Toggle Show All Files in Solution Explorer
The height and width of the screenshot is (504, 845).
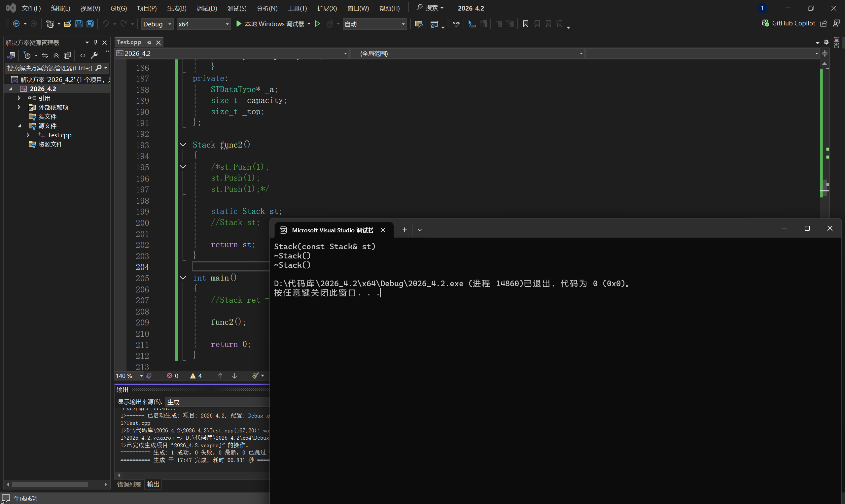pyautogui.click(x=67, y=55)
